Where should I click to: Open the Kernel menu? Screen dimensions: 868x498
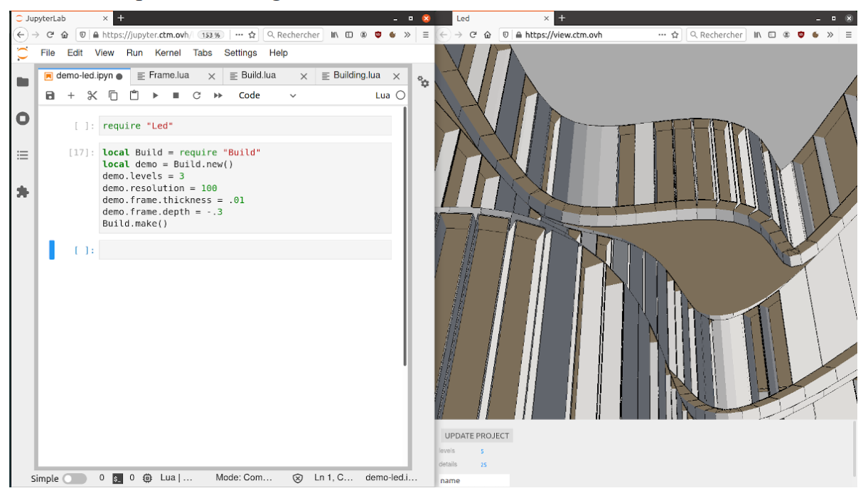click(x=168, y=53)
